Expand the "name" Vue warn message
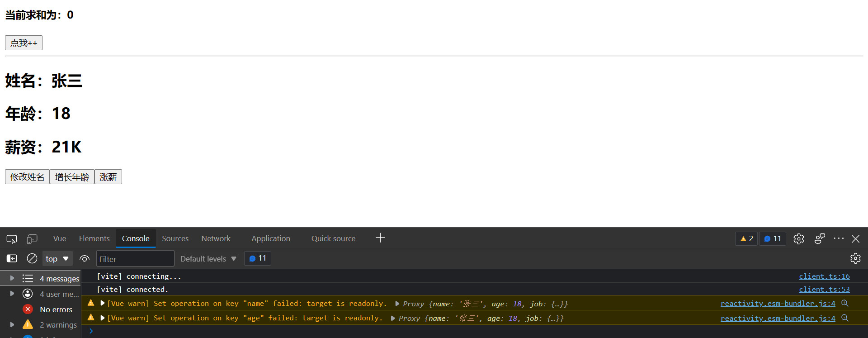The height and width of the screenshot is (338, 868). coord(103,303)
